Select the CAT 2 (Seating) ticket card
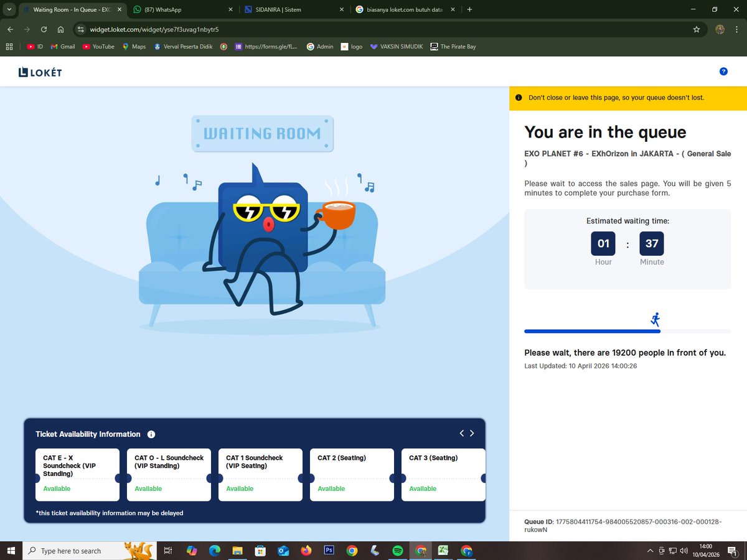 click(352, 475)
